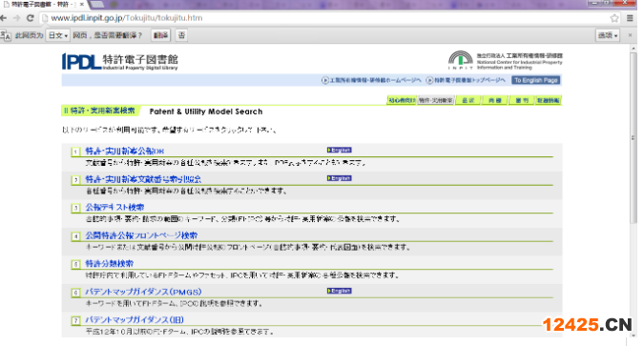
Task: Click the IPDL logo
Action: click(82, 62)
